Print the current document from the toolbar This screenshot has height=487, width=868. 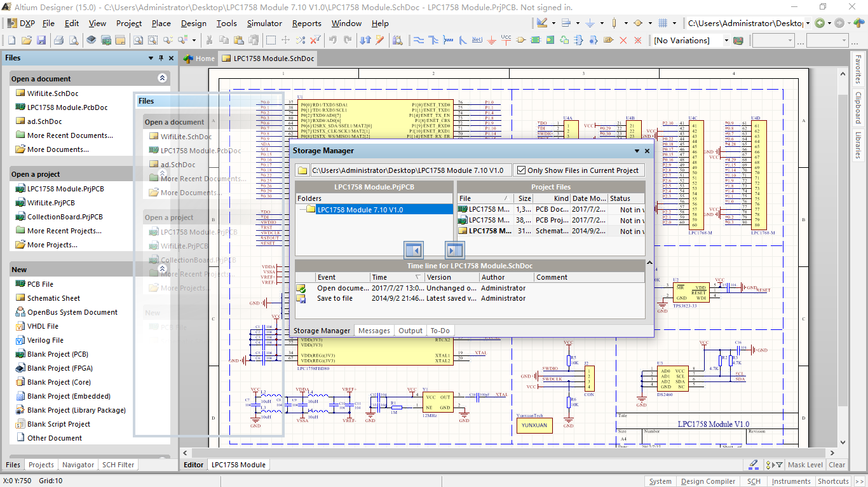tap(58, 40)
